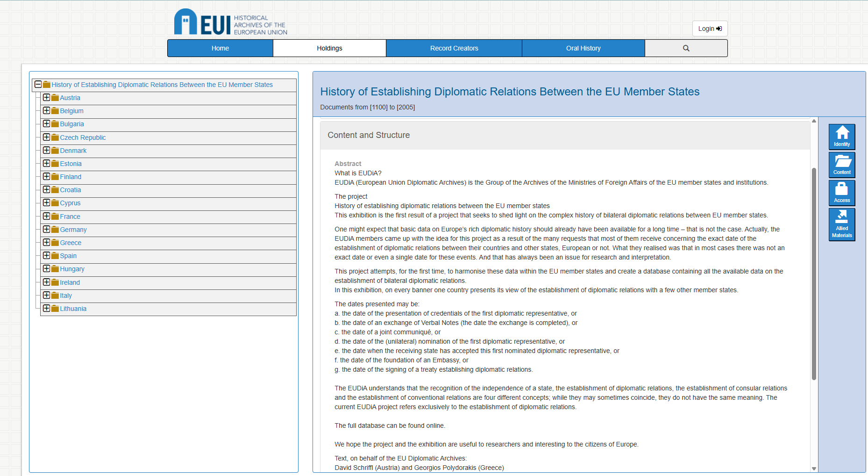
Task: Open the Allied Materials section icon
Action: pyautogui.click(x=842, y=224)
